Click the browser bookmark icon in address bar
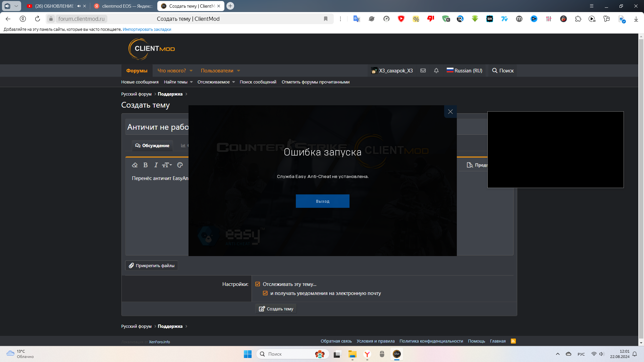The height and width of the screenshot is (362, 644). (x=326, y=19)
